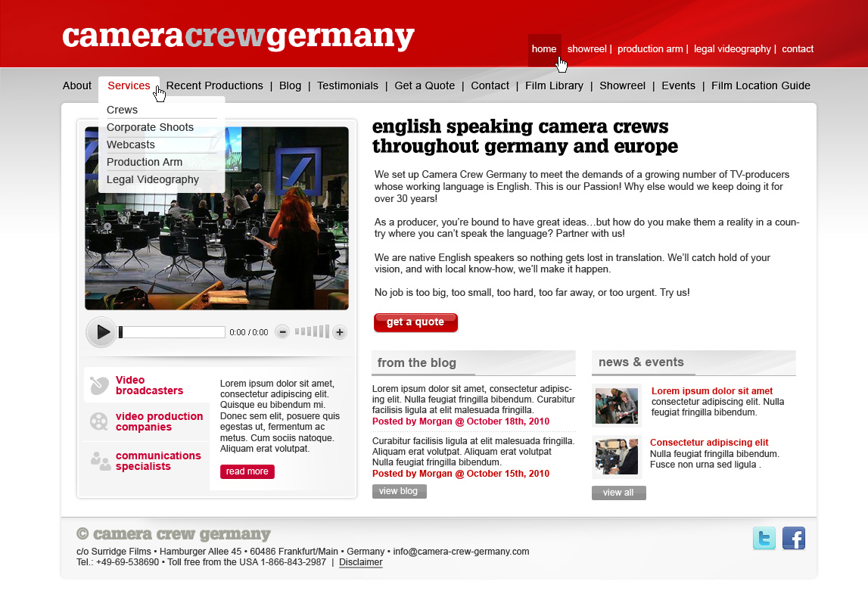Click the red get a quote button
This screenshot has width=868, height=594.
coord(415,322)
